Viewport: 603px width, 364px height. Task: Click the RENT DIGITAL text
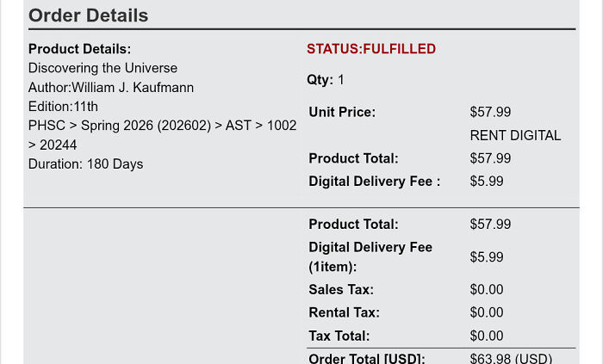point(515,135)
